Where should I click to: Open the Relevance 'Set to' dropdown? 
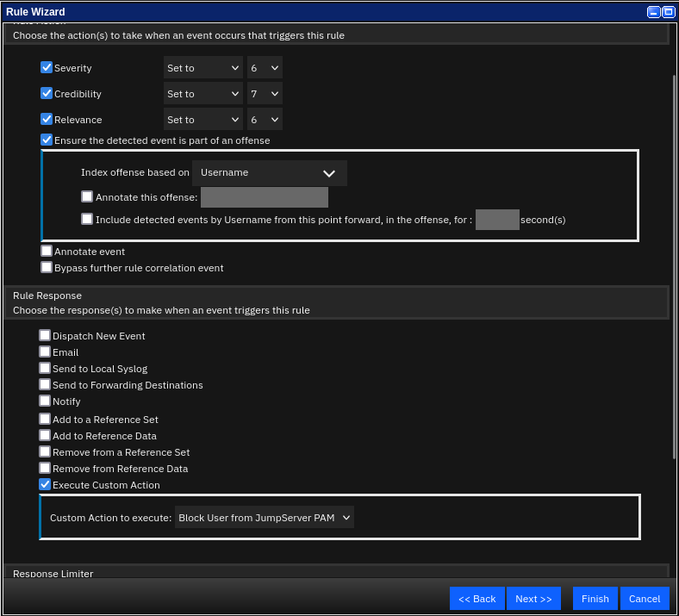pos(203,120)
